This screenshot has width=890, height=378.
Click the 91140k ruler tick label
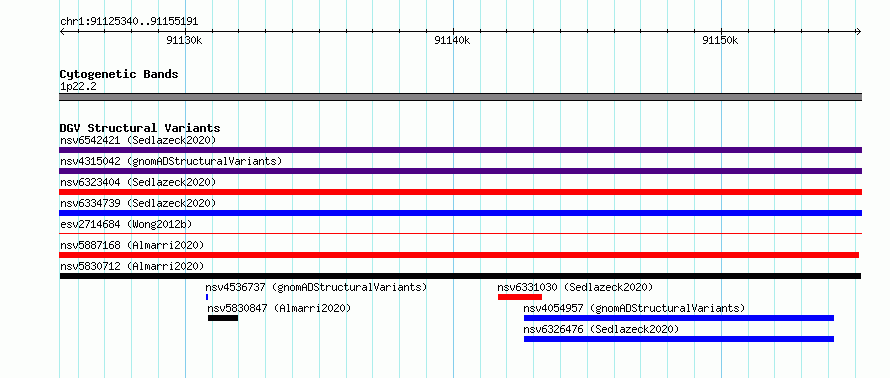click(x=453, y=40)
